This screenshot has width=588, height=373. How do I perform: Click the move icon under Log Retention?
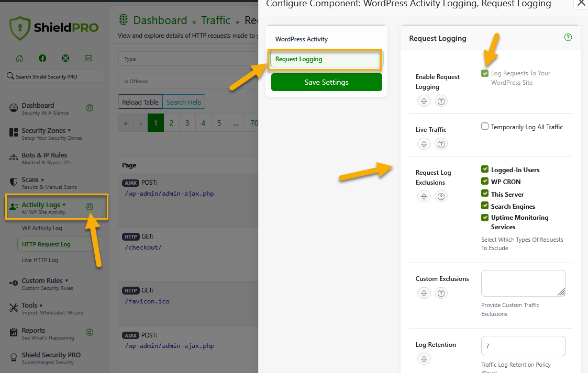click(424, 359)
